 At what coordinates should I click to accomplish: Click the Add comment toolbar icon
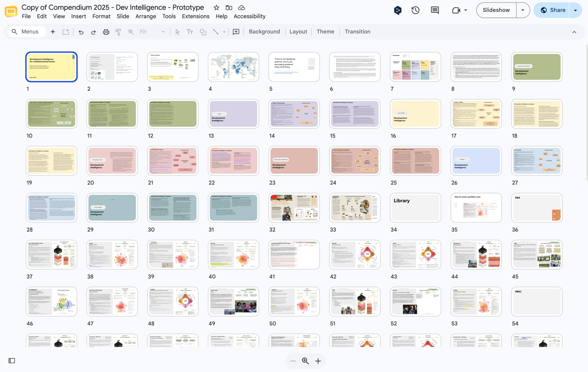236,32
